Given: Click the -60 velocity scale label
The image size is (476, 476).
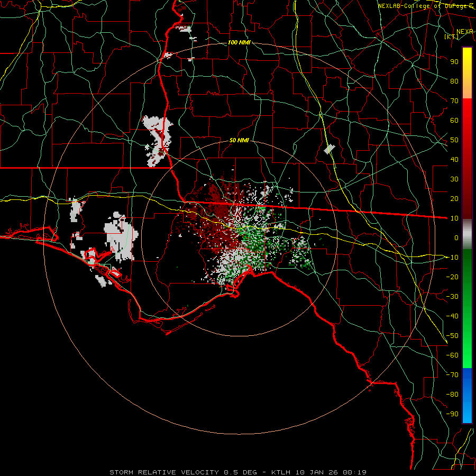Looking at the screenshot, I should (452, 355).
